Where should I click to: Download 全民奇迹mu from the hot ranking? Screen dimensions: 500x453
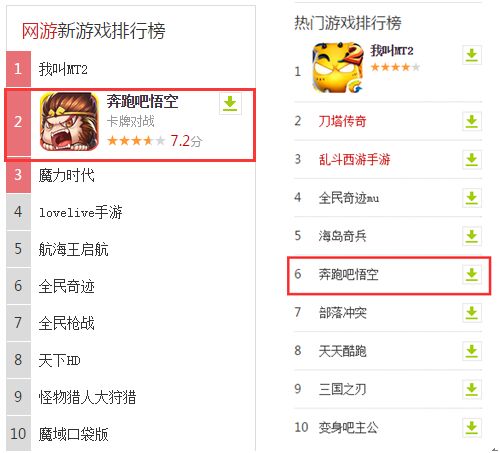click(x=472, y=198)
